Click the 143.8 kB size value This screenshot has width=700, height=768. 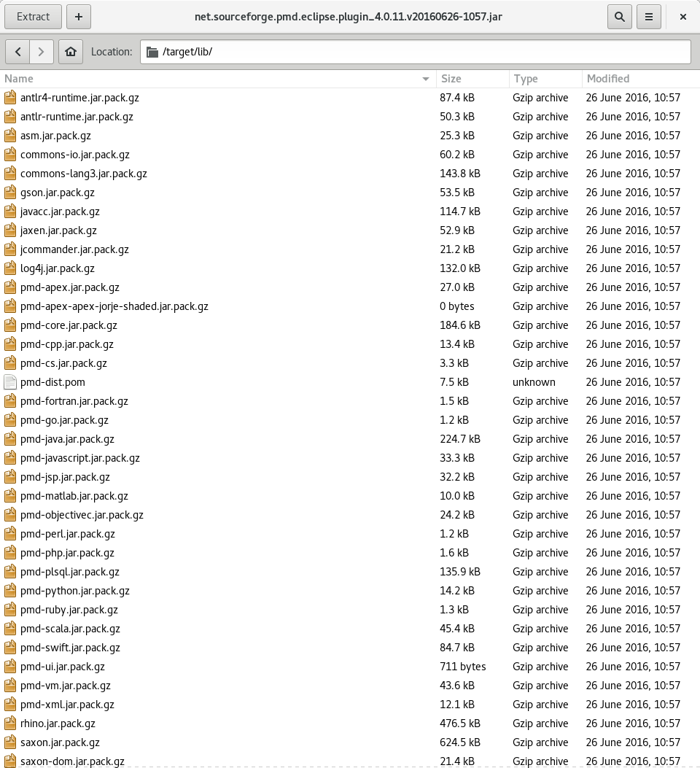click(459, 174)
